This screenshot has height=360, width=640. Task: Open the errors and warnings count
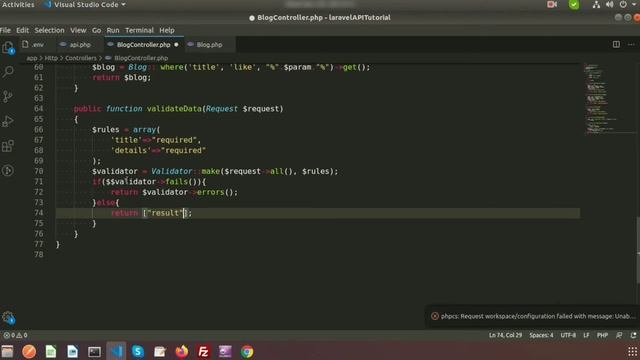tap(16, 335)
